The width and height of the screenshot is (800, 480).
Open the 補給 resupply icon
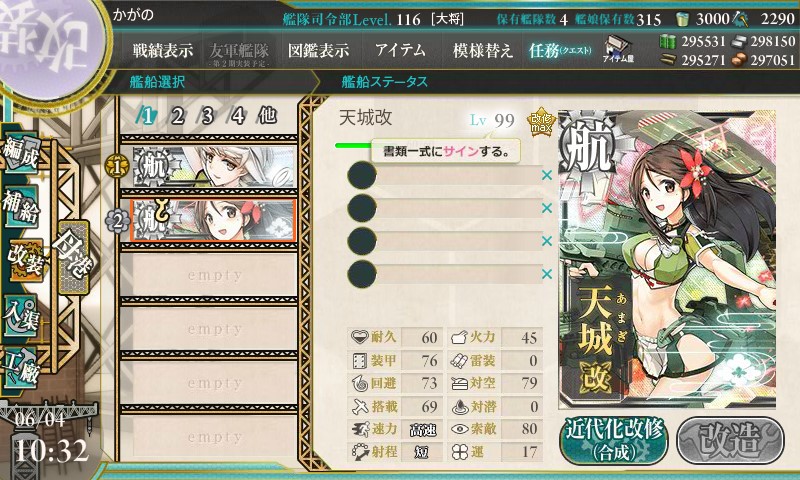point(21,206)
